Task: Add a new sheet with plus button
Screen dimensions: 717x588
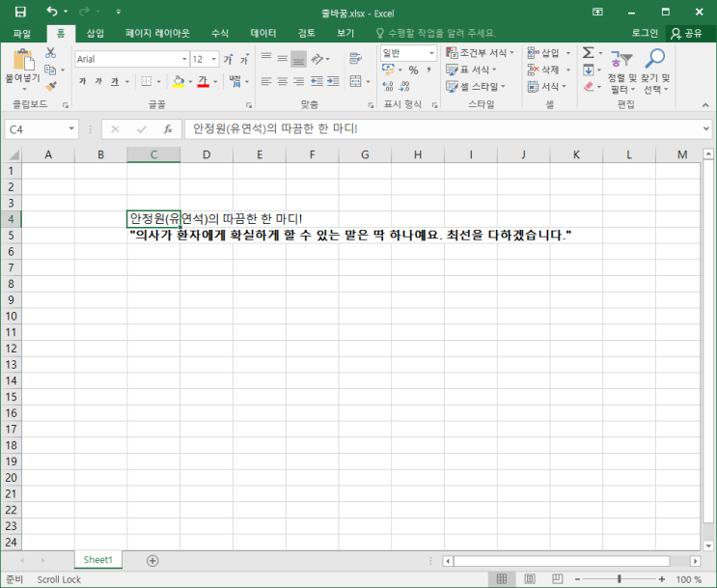Action: tap(152, 561)
